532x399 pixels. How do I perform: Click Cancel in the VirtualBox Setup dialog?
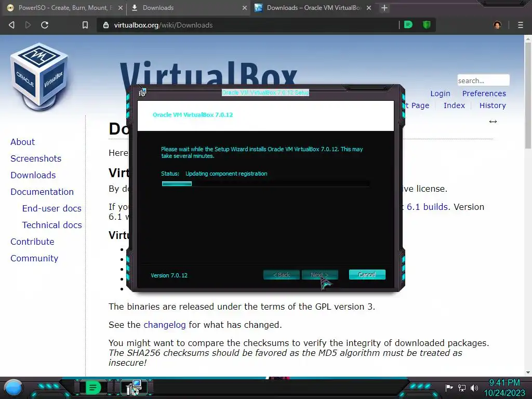point(367,274)
